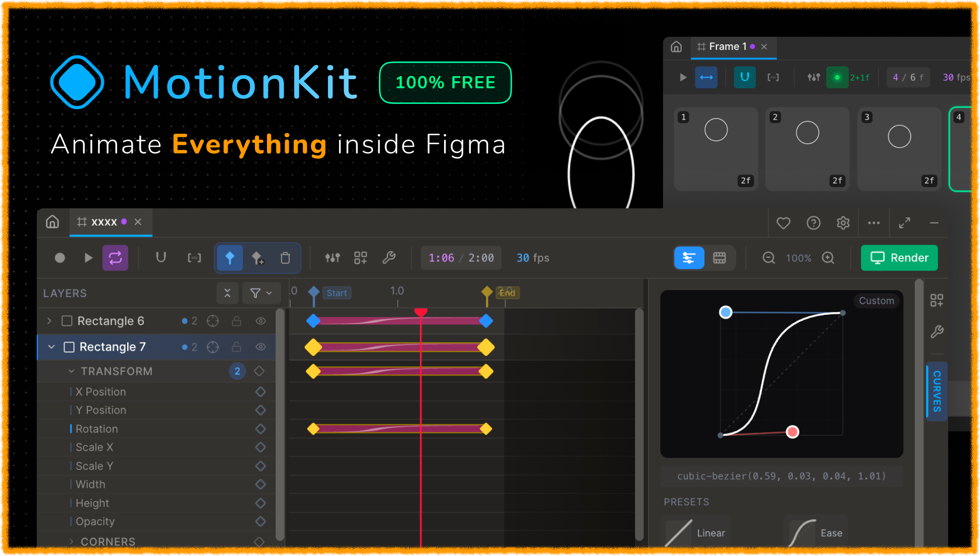Click the target icon on Rectangle 6

coord(213,321)
